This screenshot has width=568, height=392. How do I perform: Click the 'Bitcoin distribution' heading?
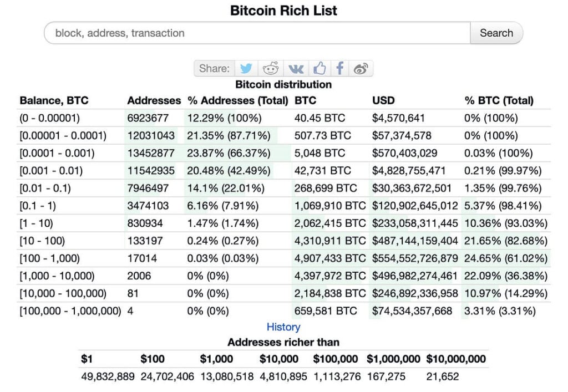pyautogui.click(x=283, y=84)
